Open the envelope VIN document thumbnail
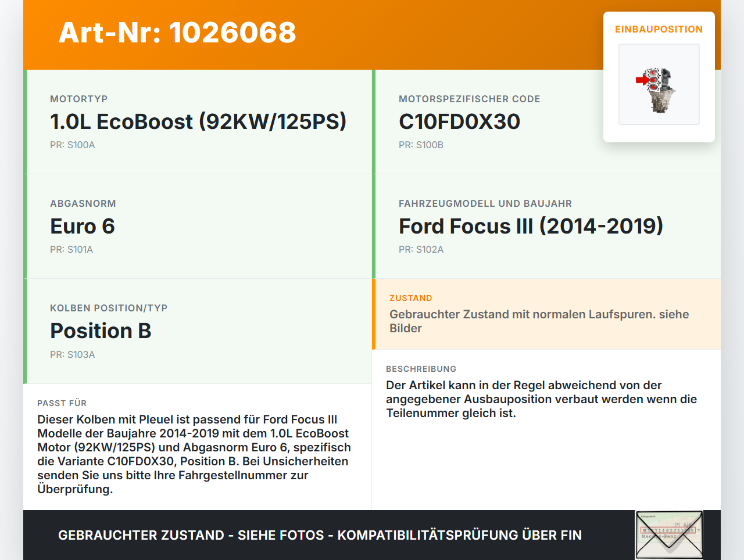 (x=670, y=535)
